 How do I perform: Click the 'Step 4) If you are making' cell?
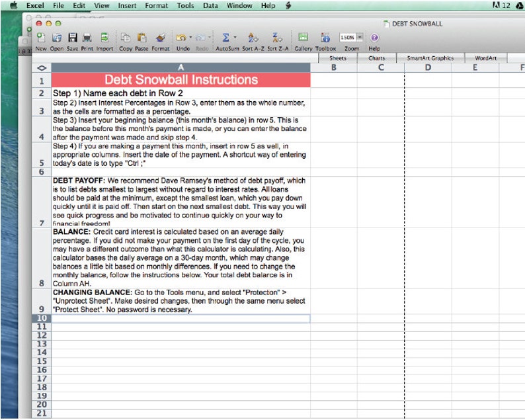click(181, 155)
